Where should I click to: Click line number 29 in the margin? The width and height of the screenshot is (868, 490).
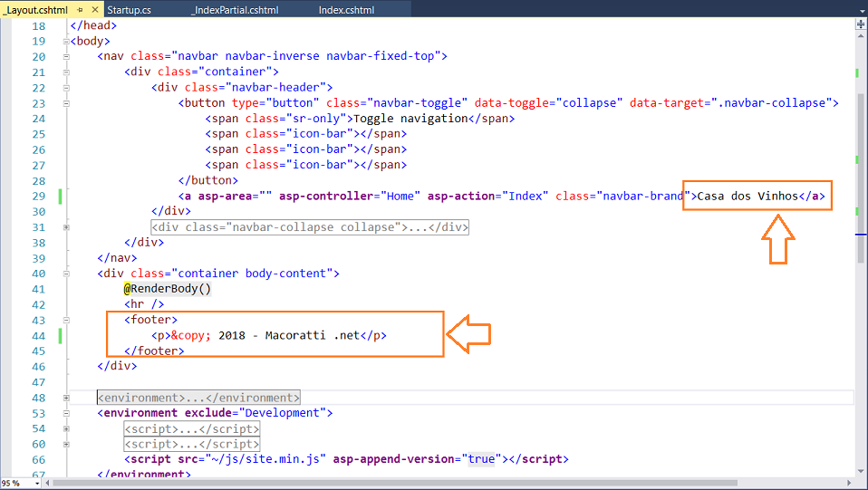click(x=39, y=197)
